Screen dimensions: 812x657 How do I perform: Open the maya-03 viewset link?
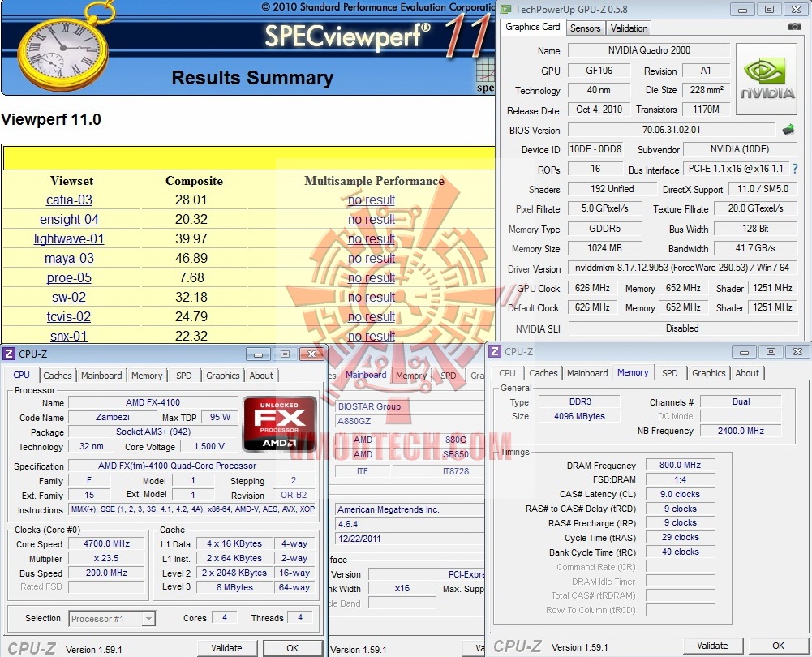pos(69,259)
